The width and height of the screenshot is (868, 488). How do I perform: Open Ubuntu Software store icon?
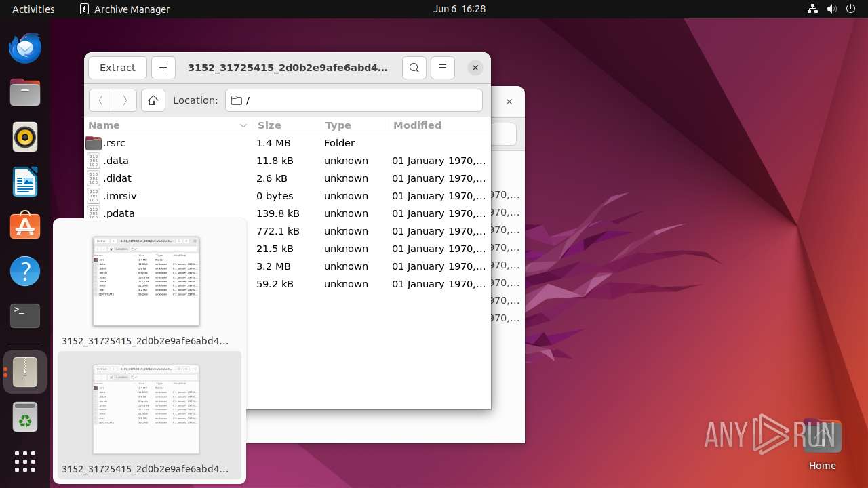click(25, 226)
